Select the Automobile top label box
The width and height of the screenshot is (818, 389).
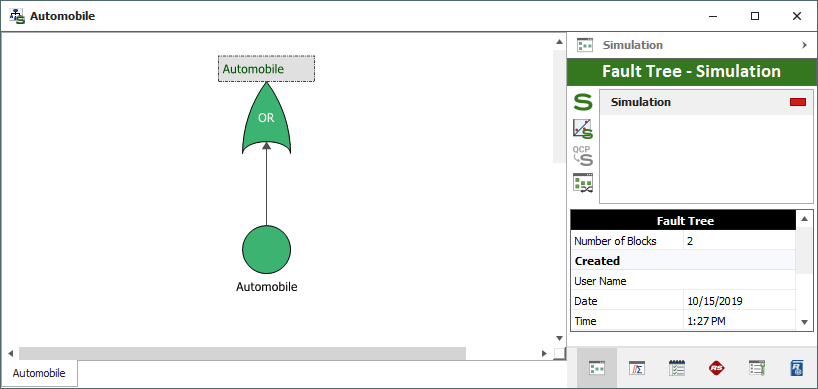click(x=266, y=69)
